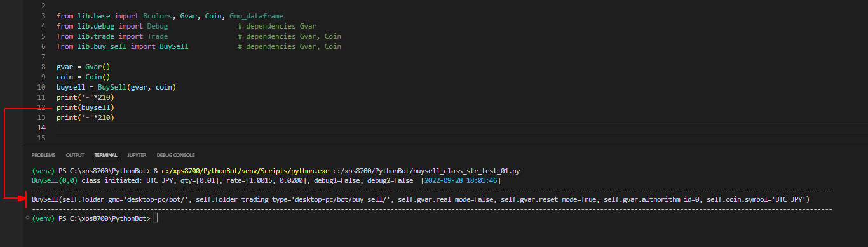Select the TERMINAL panel tab
This screenshot has height=247, width=868.
pyautogui.click(x=106, y=155)
